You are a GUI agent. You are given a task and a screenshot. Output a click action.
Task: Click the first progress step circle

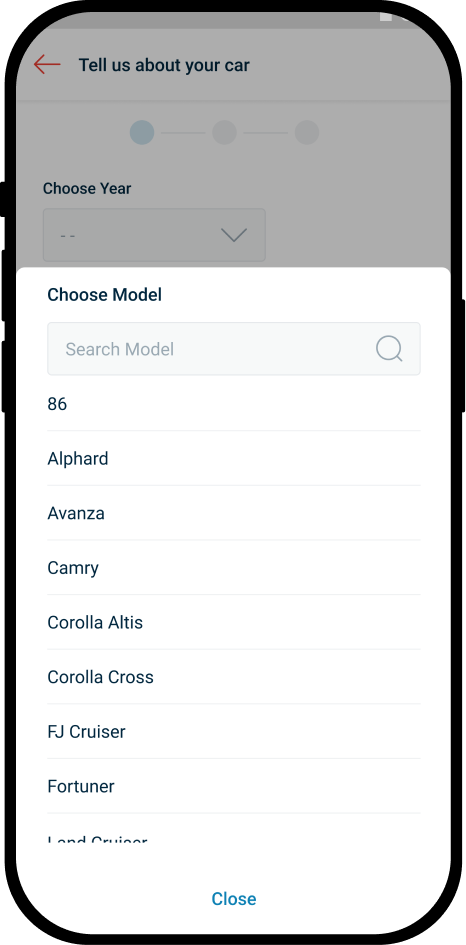(142, 133)
